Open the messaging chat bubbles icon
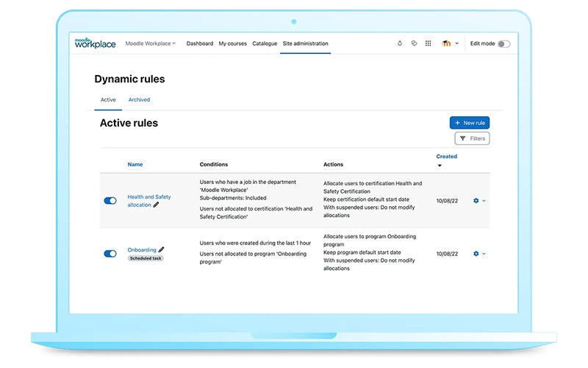This screenshot has width=588, height=368. click(414, 43)
